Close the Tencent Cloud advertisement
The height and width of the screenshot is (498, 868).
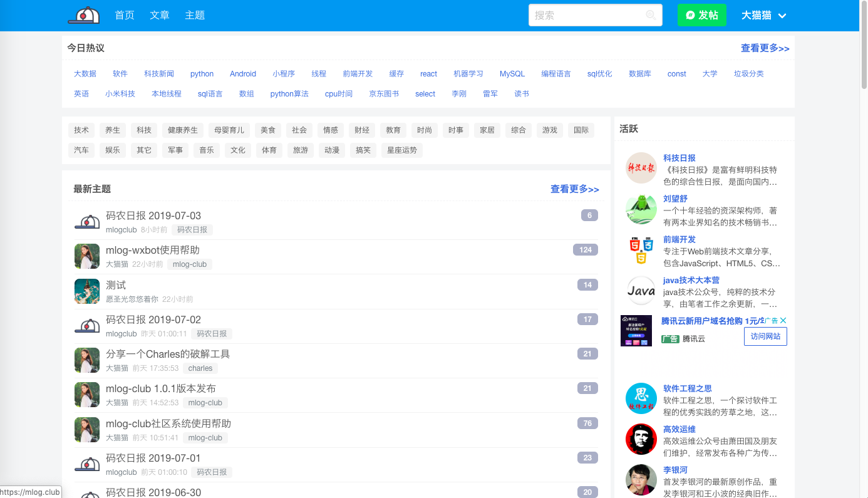(783, 320)
